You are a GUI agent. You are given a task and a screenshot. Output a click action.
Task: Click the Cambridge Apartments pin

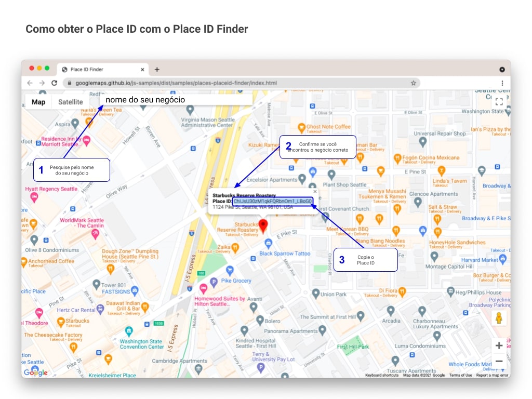[198, 369]
